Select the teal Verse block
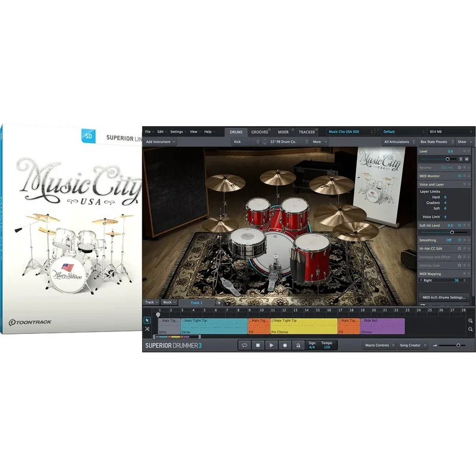 tap(214, 326)
